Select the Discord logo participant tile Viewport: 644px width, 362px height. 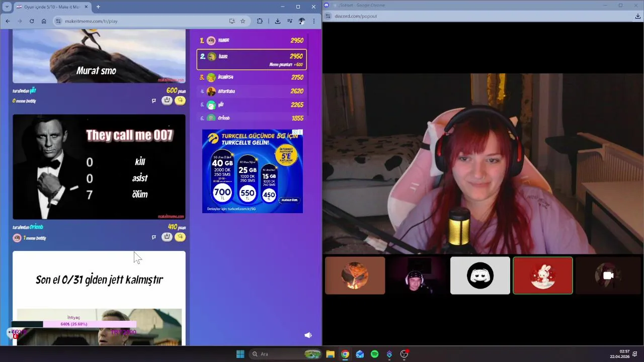coord(480,276)
